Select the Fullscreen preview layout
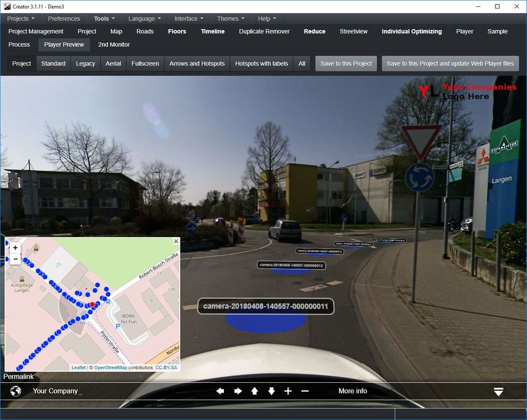 (145, 63)
